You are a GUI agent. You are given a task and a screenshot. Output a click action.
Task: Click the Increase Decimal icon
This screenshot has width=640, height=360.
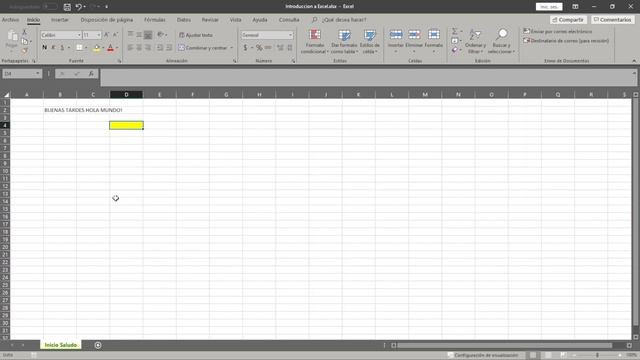point(280,48)
